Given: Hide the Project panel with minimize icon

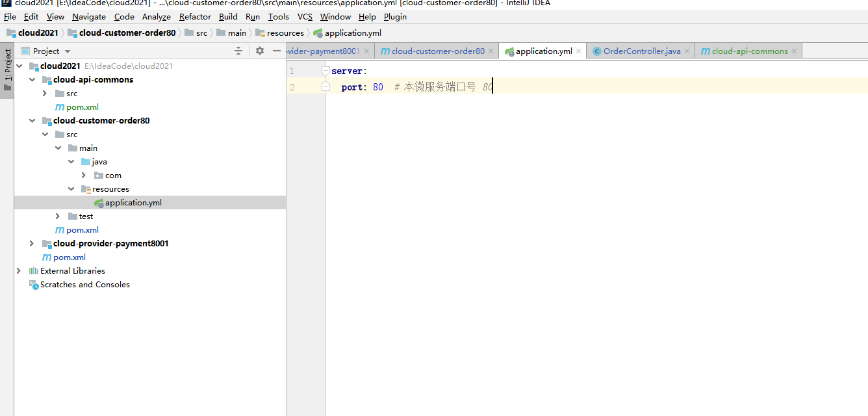Looking at the screenshot, I should pos(277,51).
